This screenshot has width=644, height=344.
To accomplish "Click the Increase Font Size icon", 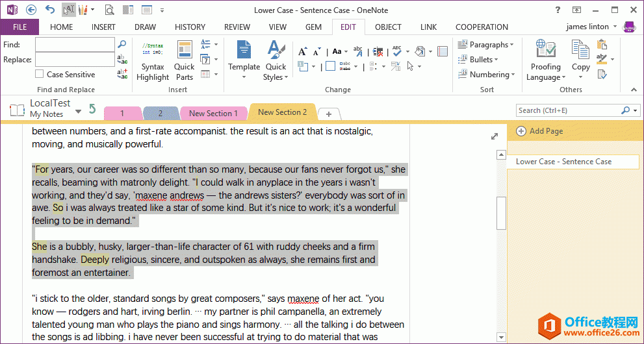I will tap(303, 51).
